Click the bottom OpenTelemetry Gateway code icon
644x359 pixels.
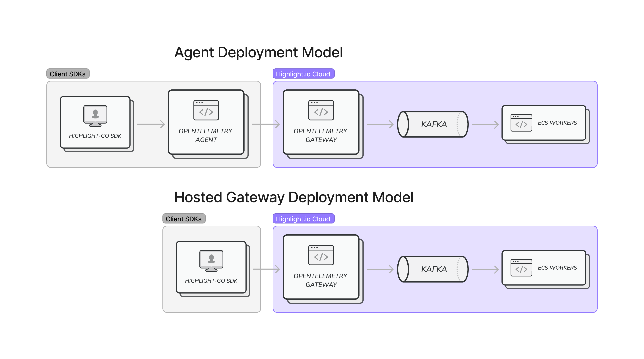[321, 255]
